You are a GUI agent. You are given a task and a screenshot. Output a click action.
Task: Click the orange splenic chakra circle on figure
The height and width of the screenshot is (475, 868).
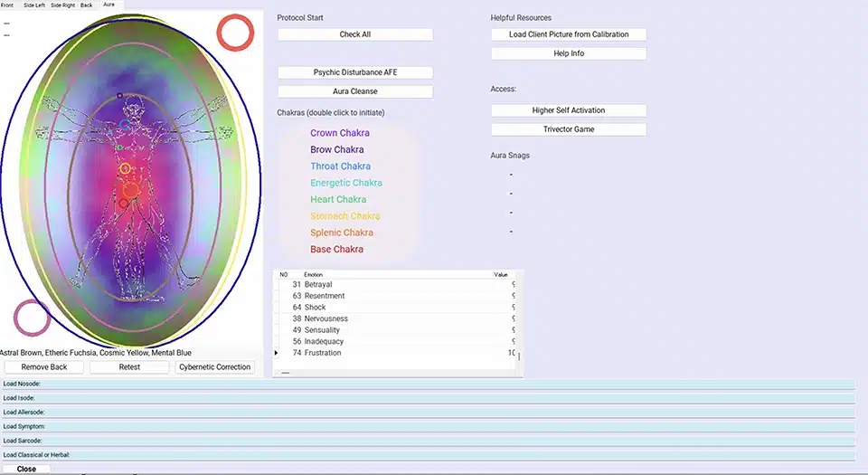[x=130, y=190]
